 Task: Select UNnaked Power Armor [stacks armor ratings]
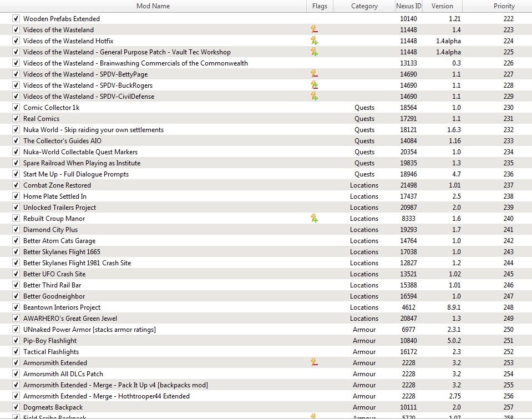tap(89, 329)
